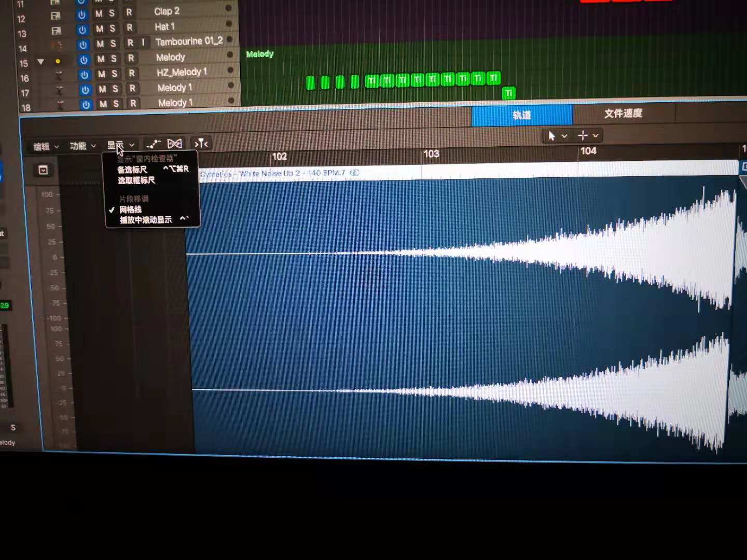
Task: Uncheck 网格线 in the display menu
Action: [153, 209]
